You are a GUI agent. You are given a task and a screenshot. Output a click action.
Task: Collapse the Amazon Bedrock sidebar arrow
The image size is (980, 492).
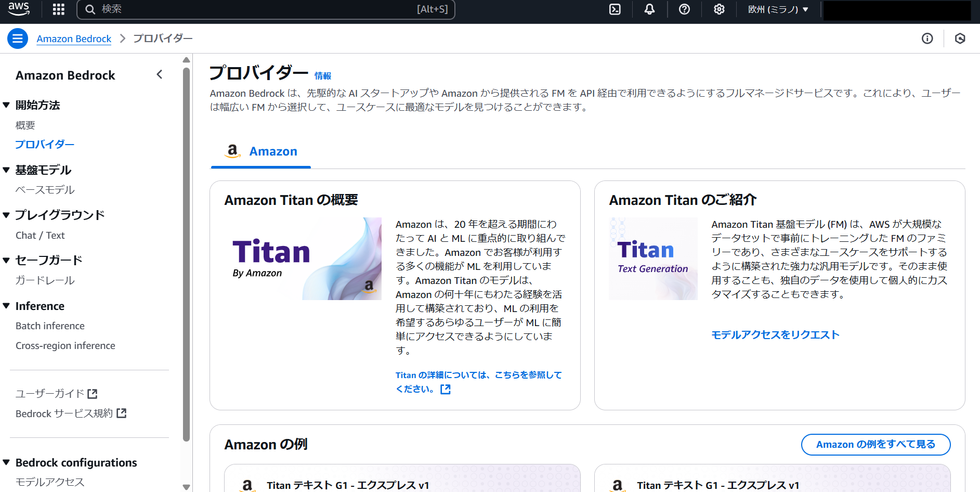[160, 75]
